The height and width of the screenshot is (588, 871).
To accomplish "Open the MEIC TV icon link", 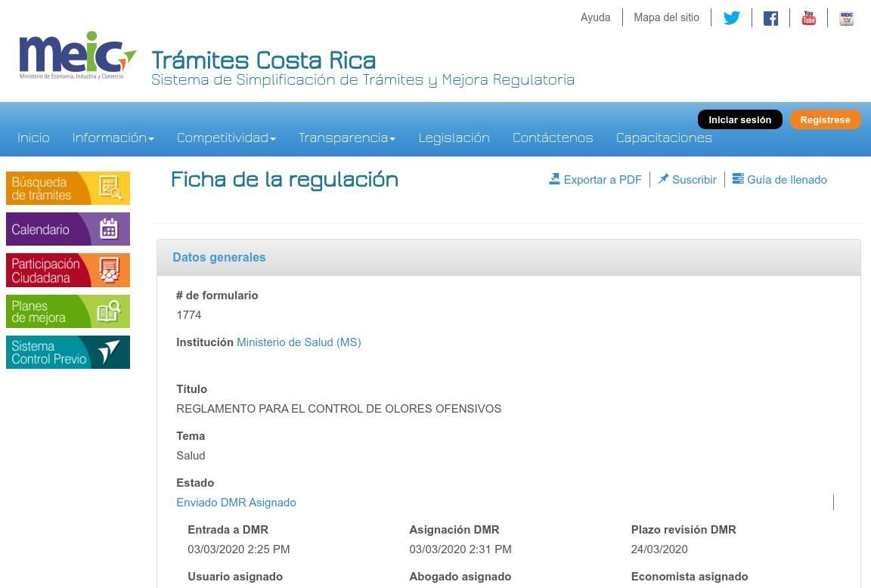I will tap(847, 18).
